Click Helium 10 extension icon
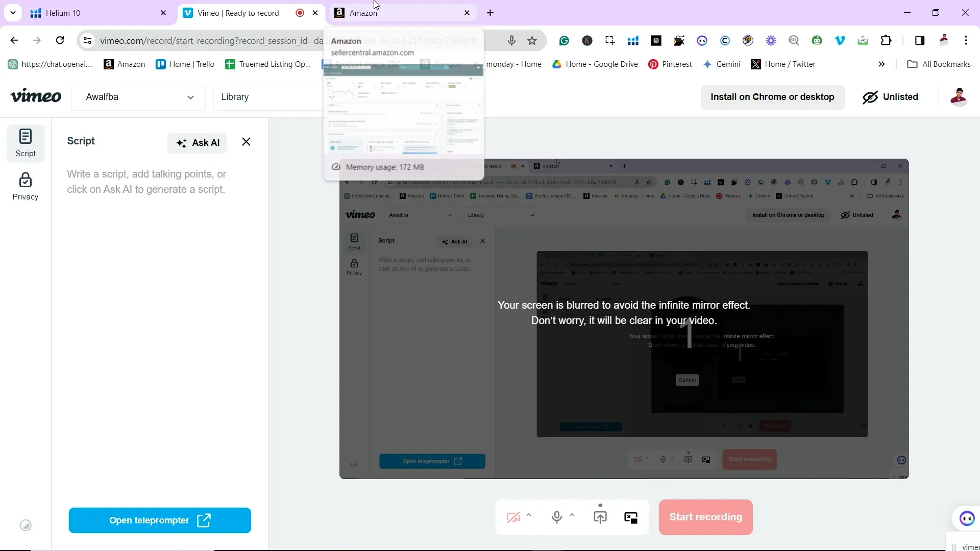 pos(633,41)
